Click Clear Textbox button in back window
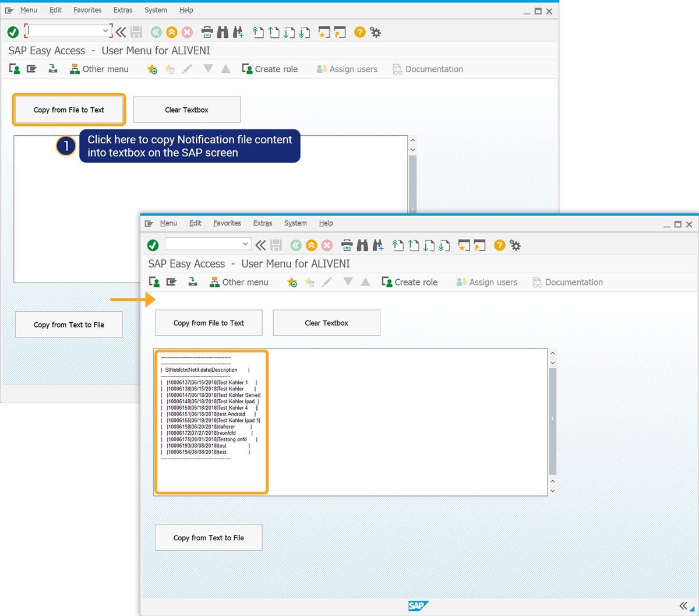Viewport: 699px width, 616px height. 187,110
